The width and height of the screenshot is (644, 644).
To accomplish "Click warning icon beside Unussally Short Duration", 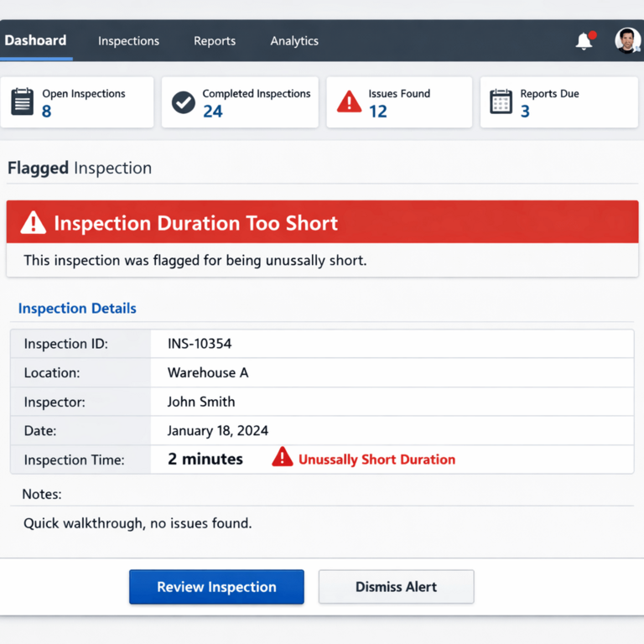I will coord(282,457).
